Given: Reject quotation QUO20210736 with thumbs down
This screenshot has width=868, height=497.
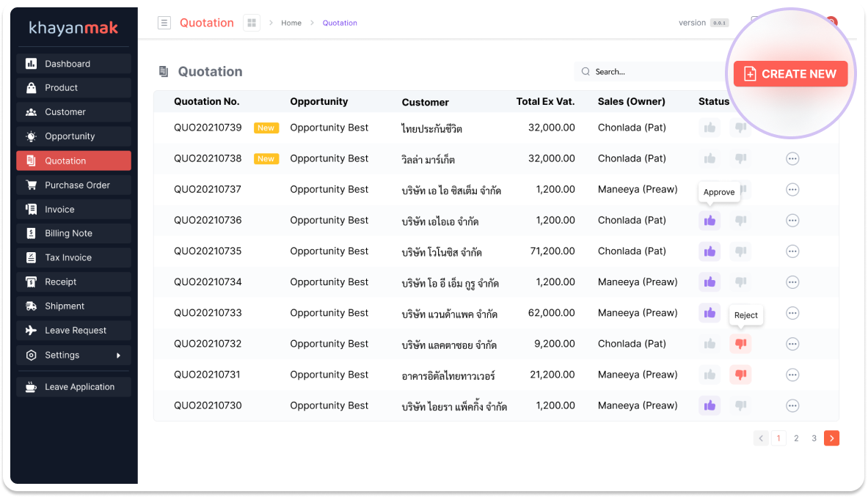Looking at the screenshot, I should 740,221.
